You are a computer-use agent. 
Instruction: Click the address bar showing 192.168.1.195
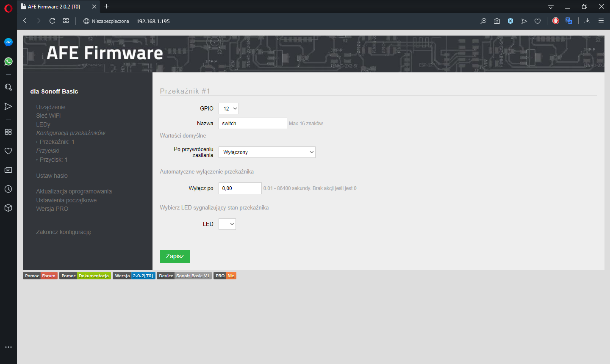coord(153,21)
